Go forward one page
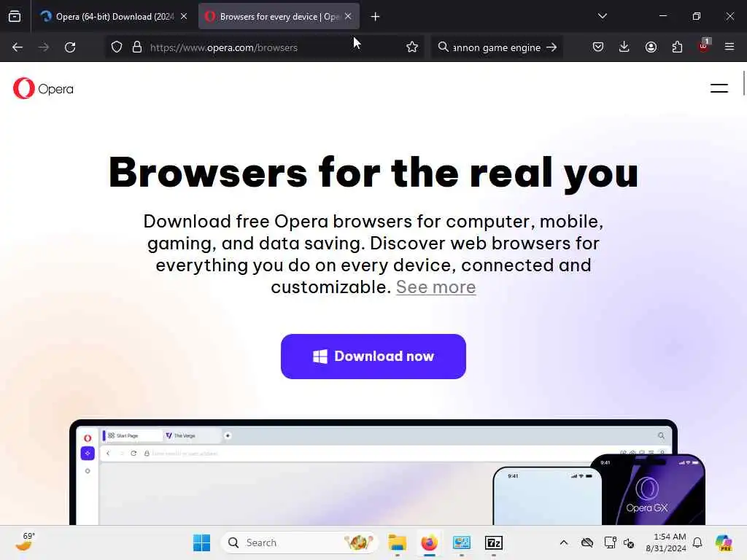Image resolution: width=747 pixels, height=560 pixels. pos(44,47)
